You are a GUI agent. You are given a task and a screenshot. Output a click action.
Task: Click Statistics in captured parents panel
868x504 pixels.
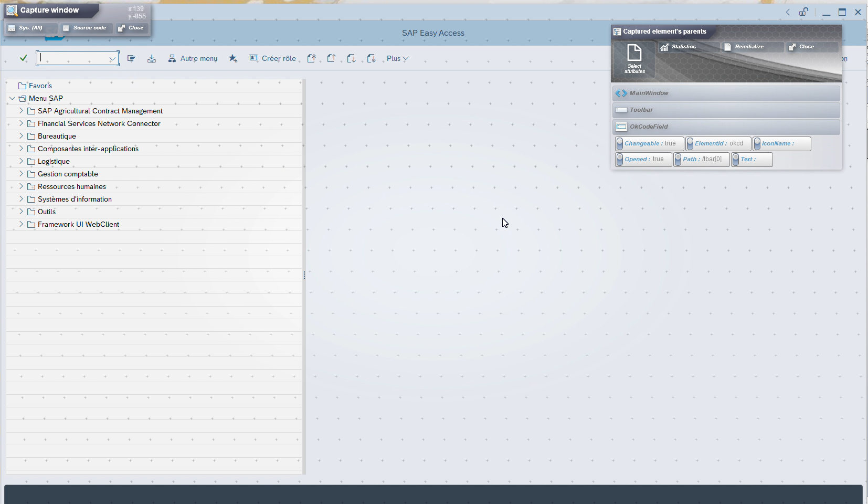click(x=689, y=47)
